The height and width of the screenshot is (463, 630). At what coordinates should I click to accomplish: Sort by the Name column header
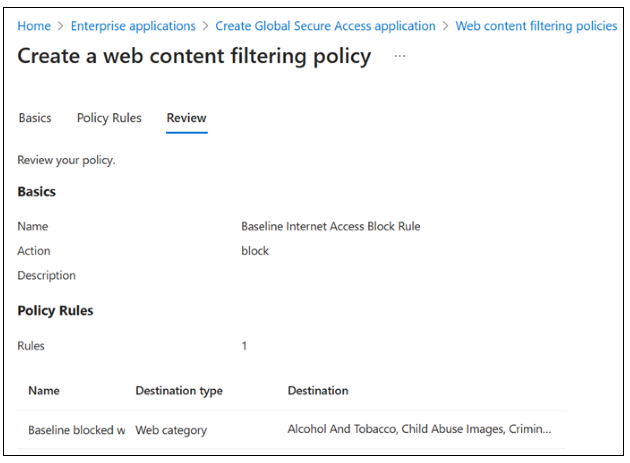click(44, 391)
